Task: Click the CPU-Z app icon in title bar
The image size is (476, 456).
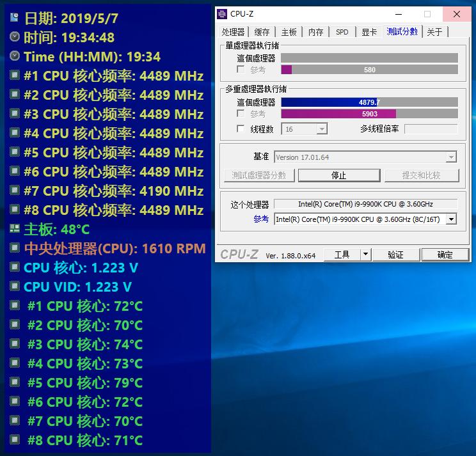Action: coord(222,14)
